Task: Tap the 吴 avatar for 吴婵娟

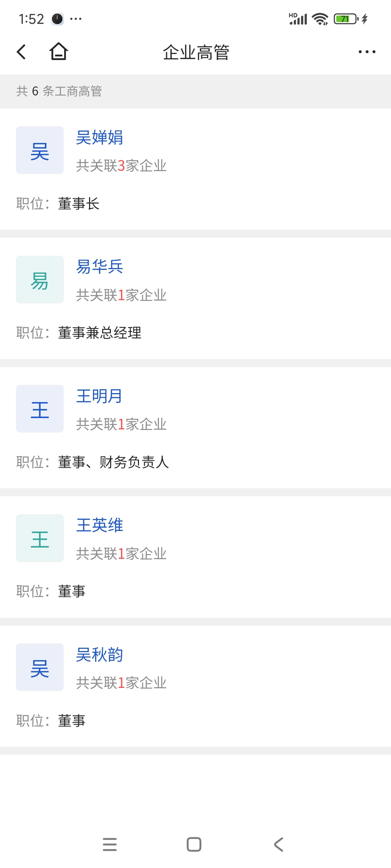Action: tap(40, 150)
